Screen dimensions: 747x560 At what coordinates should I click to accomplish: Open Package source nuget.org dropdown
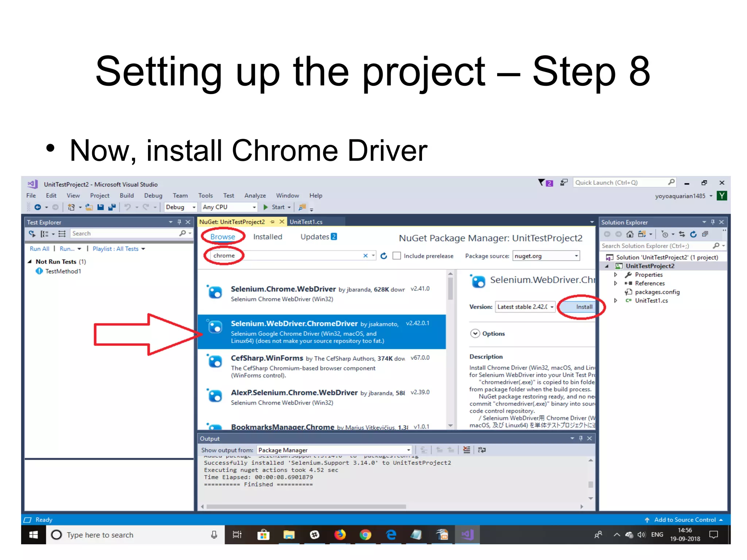point(546,256)
